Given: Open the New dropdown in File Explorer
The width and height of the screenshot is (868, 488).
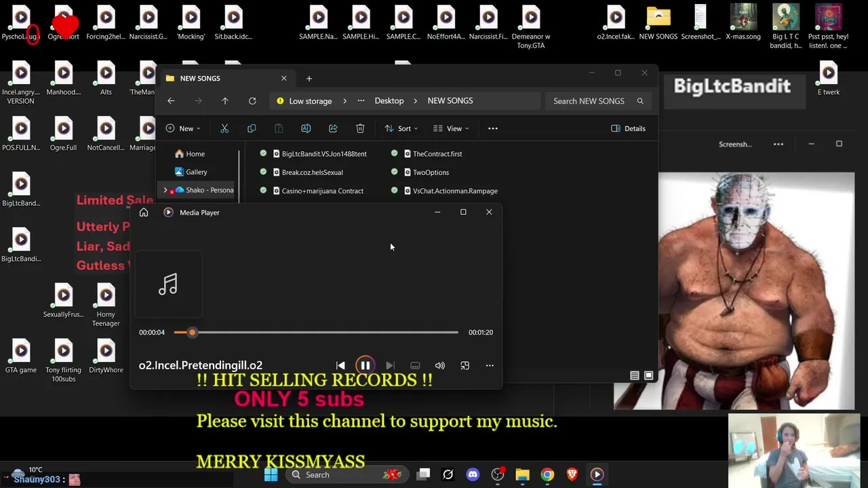Looking at the screenshot, I should (183, 128).
